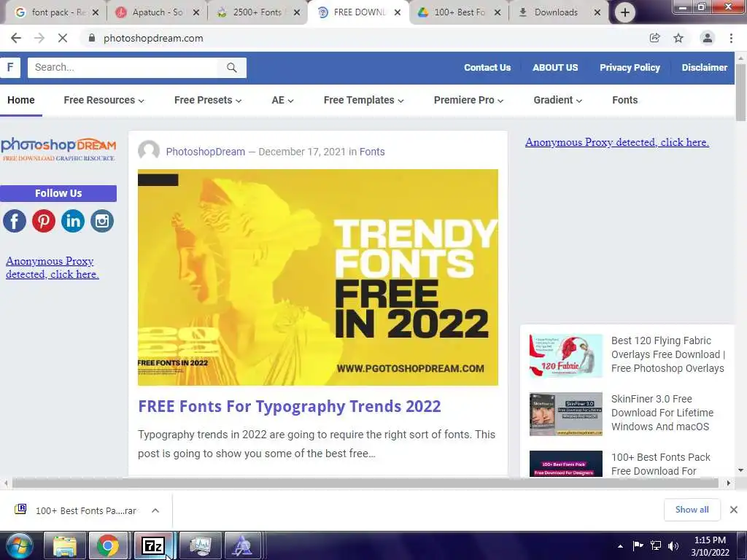Open the Facebook follow icon
This screenshot has width=747, height=560.
pos(15,221)
